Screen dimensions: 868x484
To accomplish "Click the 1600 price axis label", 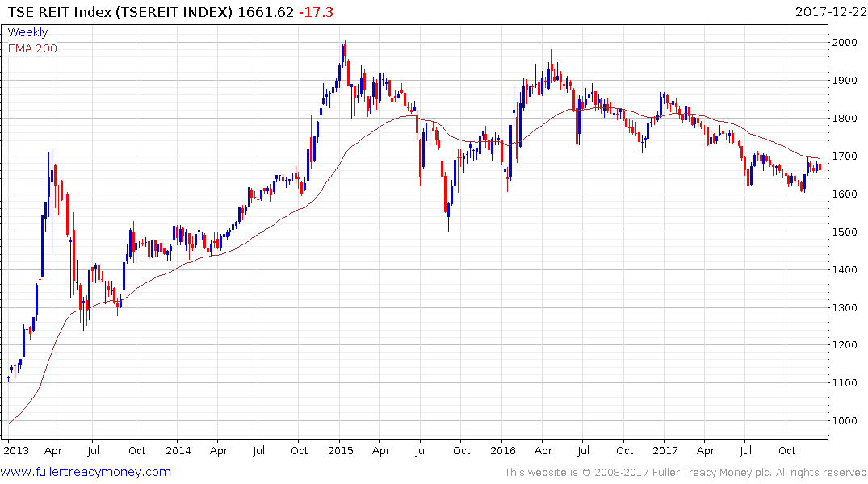I will (845, 194).
